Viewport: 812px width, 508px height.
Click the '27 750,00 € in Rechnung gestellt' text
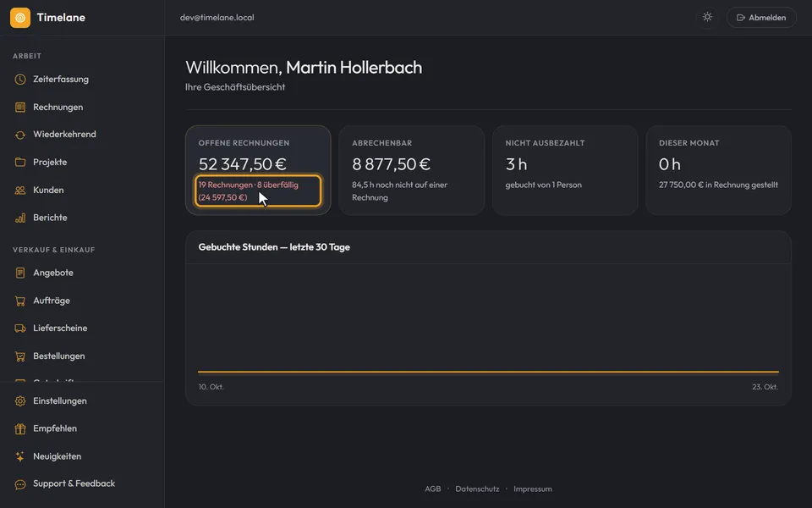(x=718, y=185)
